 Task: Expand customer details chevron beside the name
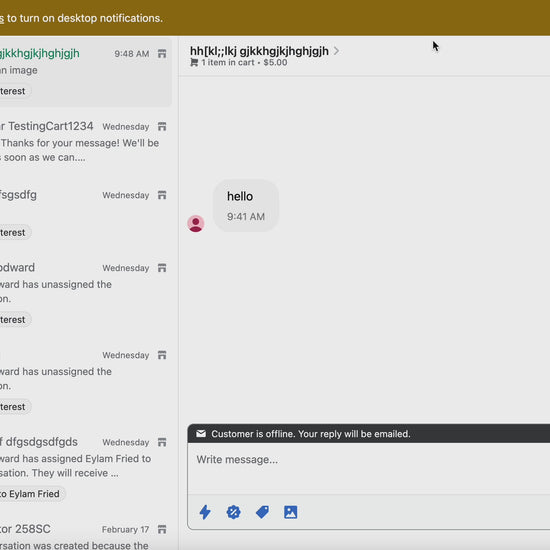(336, 51)
